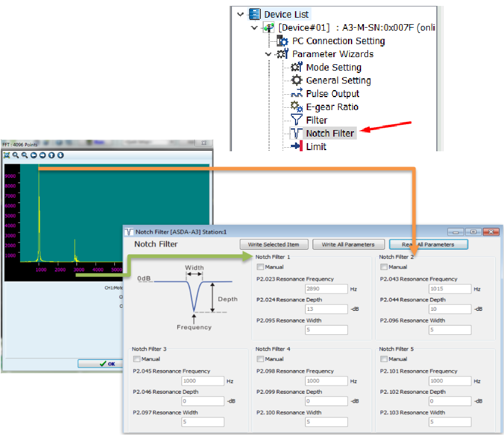504x435 pixels.
Task: Click P2.023 Resonance Frequency input field
Action: (x=326, y=289)
